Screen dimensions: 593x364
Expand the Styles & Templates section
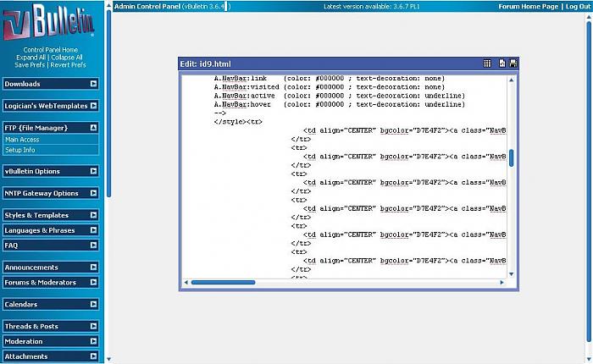click(x=93, y=215)
